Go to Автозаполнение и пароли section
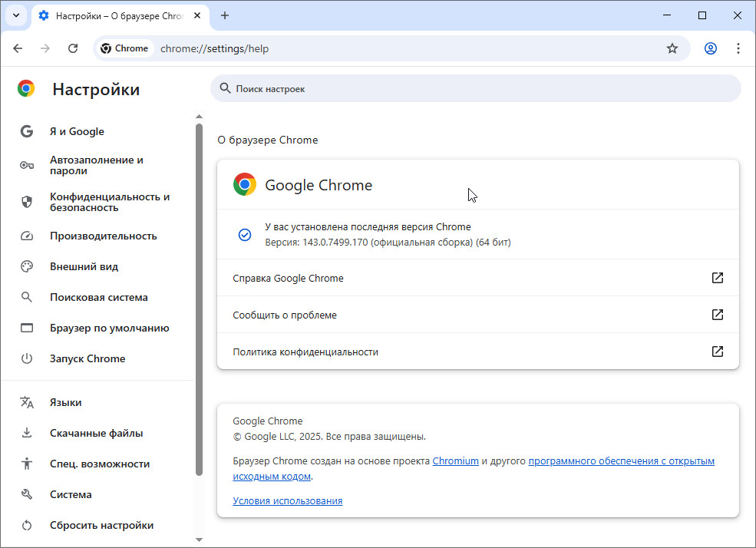Screen dimensions: 756x548 pyautogui.click(x=96, y=165)
